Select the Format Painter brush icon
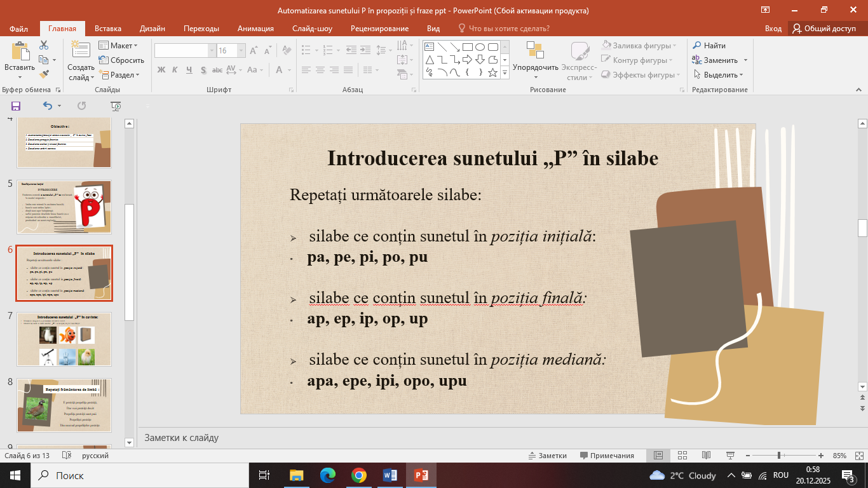 (x=44, y=74)
